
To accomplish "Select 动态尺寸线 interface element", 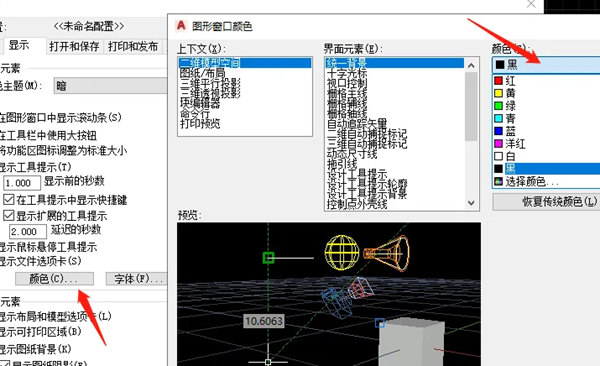I will [395, 154].
